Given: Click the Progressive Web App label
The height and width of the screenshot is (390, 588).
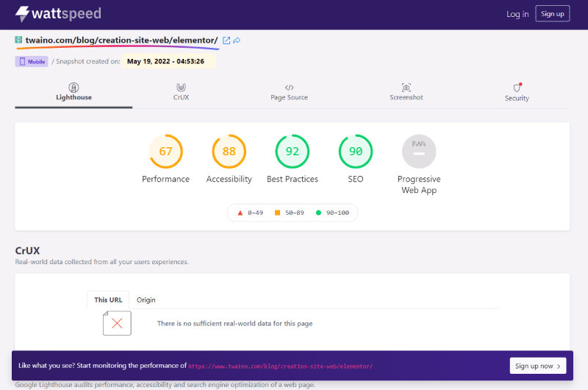Looking at the screenshot, I should pyautogui.click(x=419, y=184).
